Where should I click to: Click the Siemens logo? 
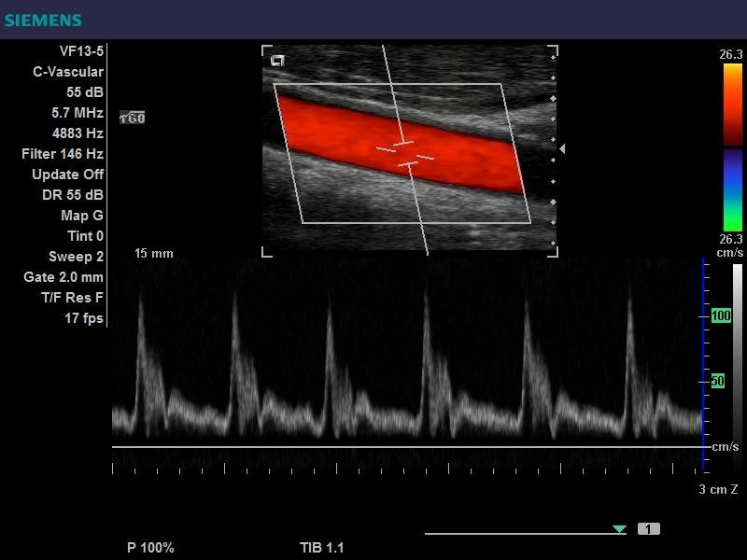42,20
